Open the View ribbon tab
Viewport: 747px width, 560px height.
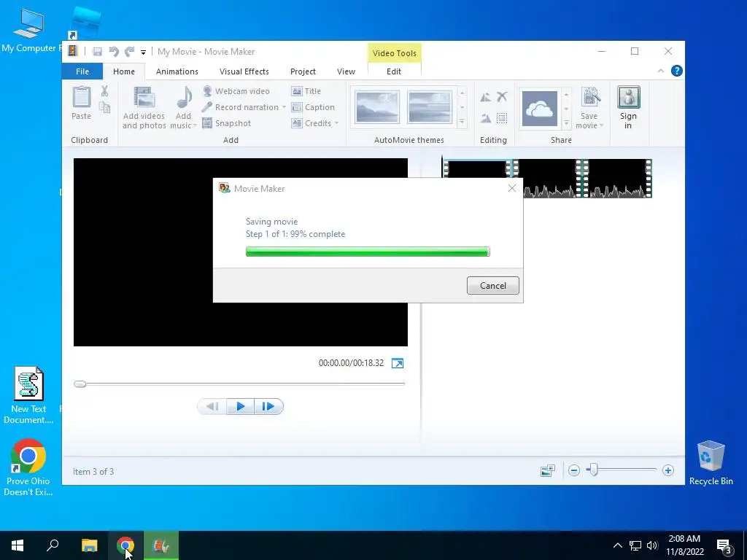(346, 71)
